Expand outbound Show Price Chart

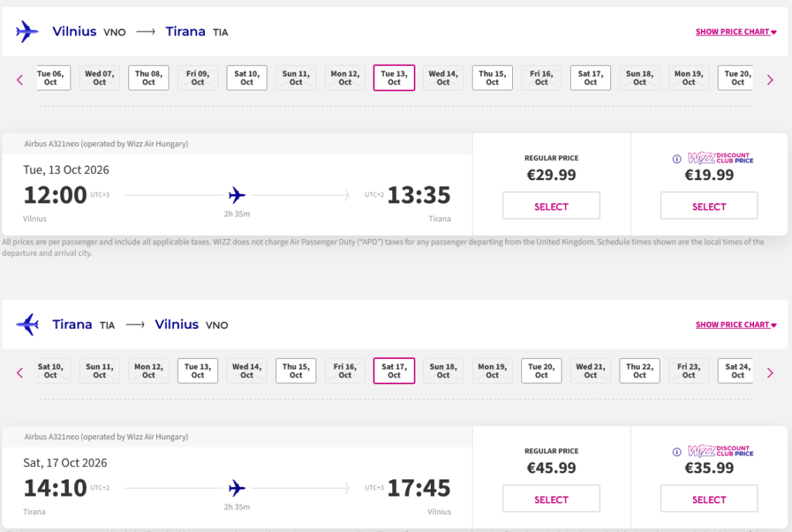736,32
